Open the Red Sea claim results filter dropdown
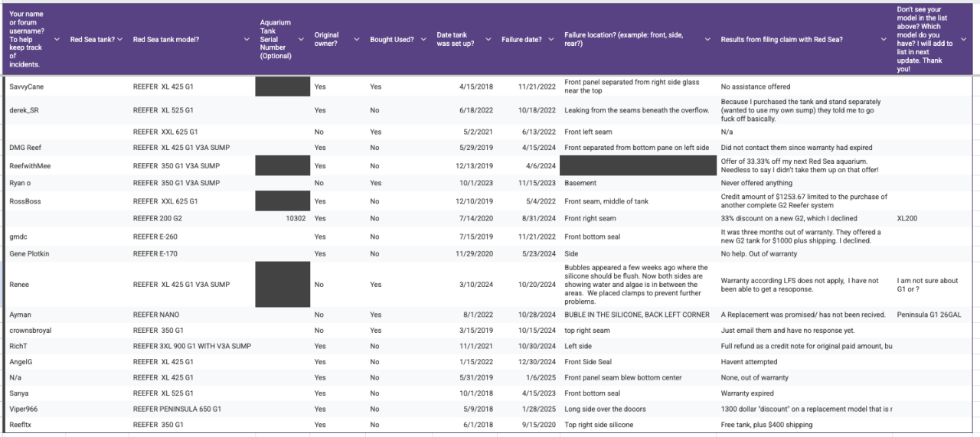The image size is (980, 437). click(884, 39)
